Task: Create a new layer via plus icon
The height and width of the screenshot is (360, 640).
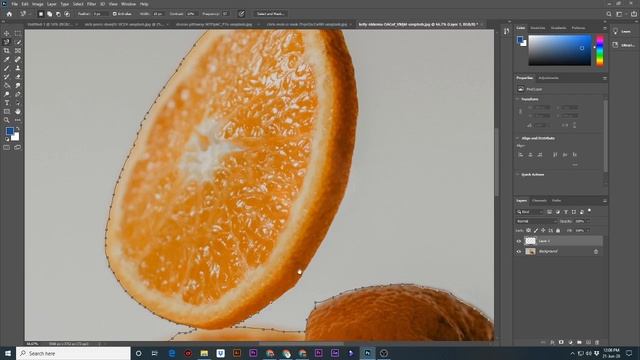Action: (x=588, y=342)
